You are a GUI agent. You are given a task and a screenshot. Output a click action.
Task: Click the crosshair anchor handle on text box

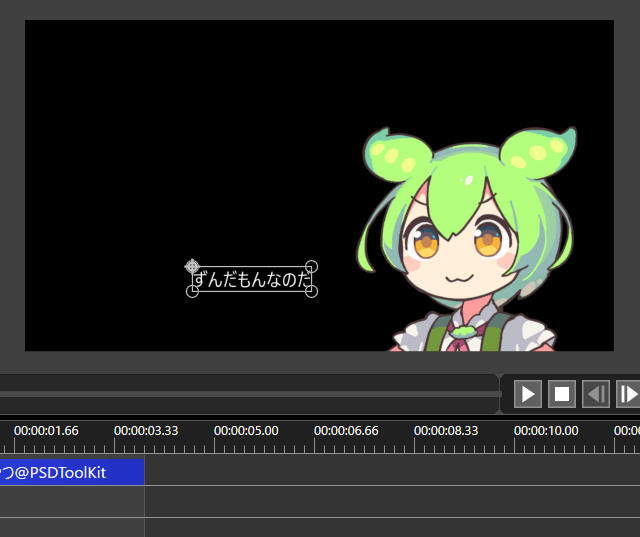pyautogui.click(x=192, y=266)
